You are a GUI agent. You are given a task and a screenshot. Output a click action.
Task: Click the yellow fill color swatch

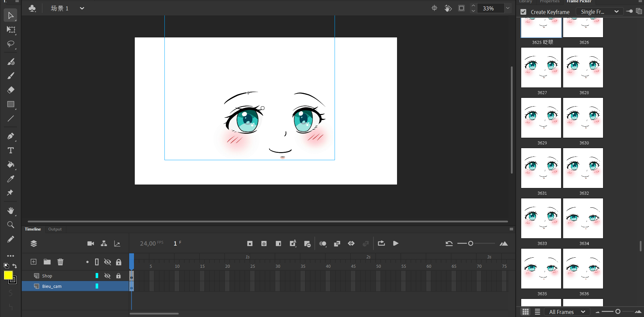(8, 275)
